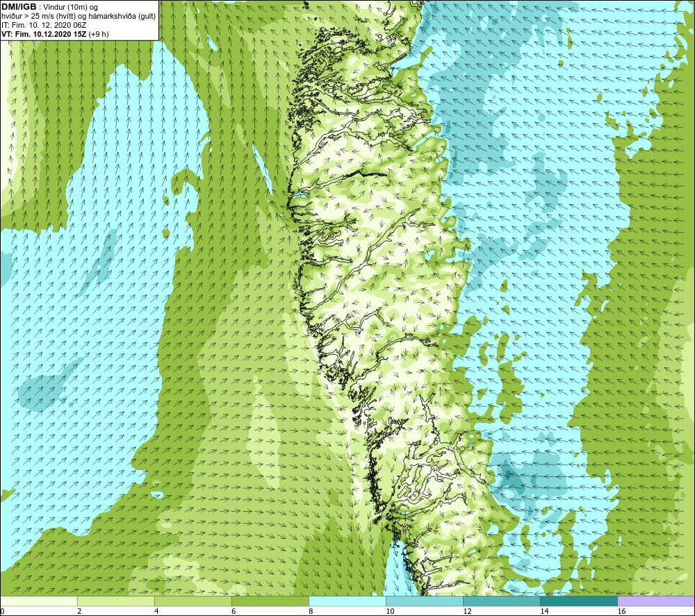This screenshot has height=616, width=695.
Task: Click the 'DMI/IGB' title text
Action: [19, 7]
